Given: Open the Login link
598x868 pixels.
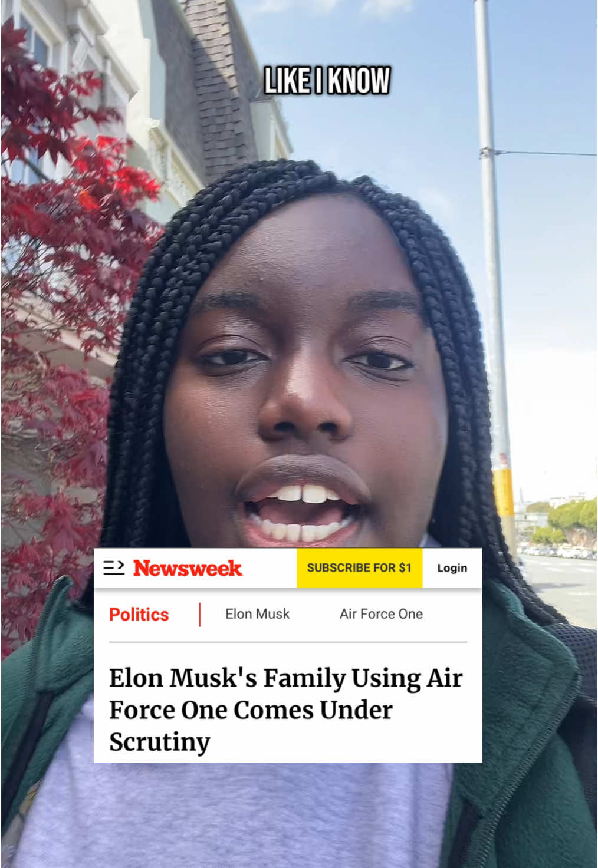Looking at the screenshot, I should click(x=452, y=568).
